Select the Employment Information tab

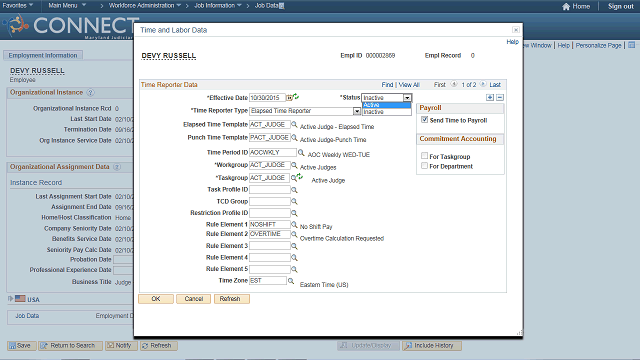43,55
